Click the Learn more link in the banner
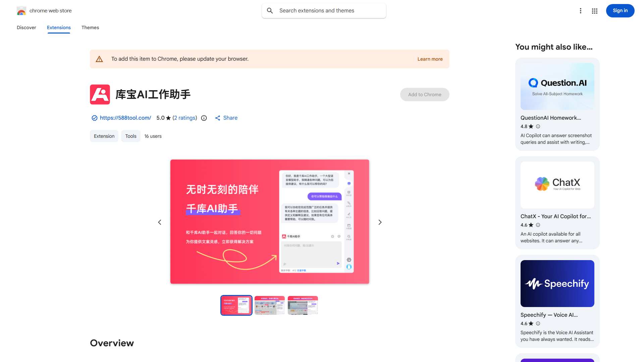 click(430, 59)
